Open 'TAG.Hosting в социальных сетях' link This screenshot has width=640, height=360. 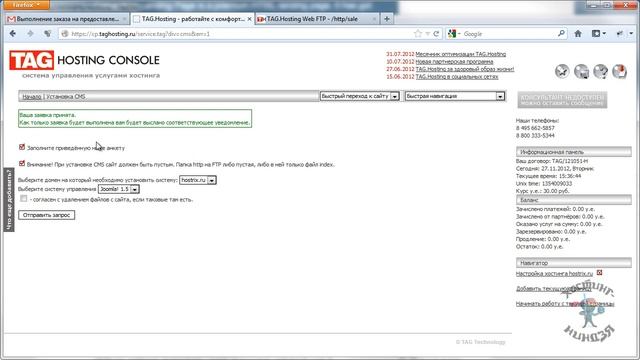(x=457, y=77)
